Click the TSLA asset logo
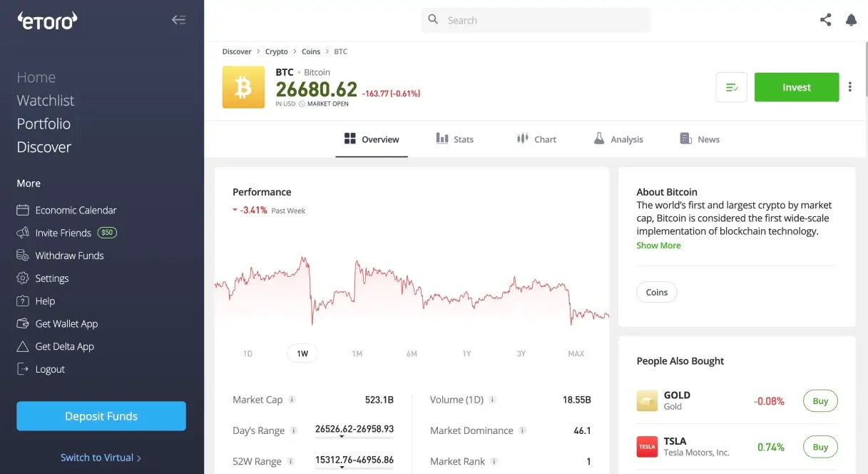Screen dimensions: 868x474 (647, 447)
